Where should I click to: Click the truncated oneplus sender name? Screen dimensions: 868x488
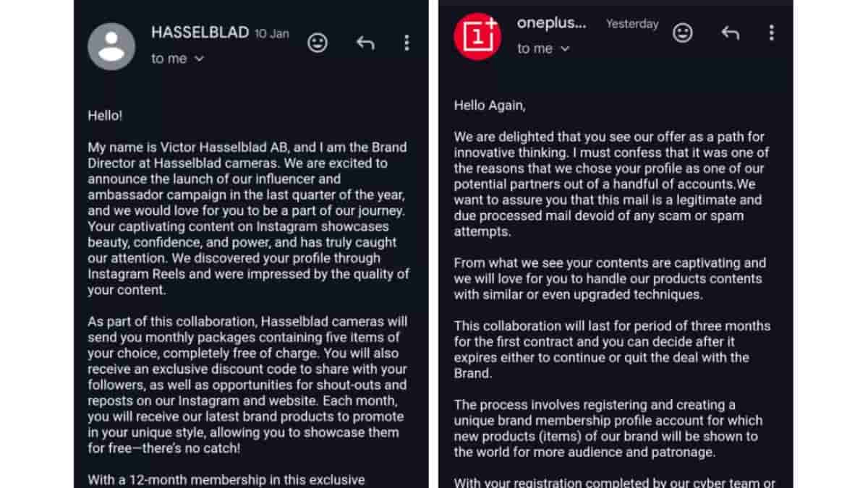551,23
